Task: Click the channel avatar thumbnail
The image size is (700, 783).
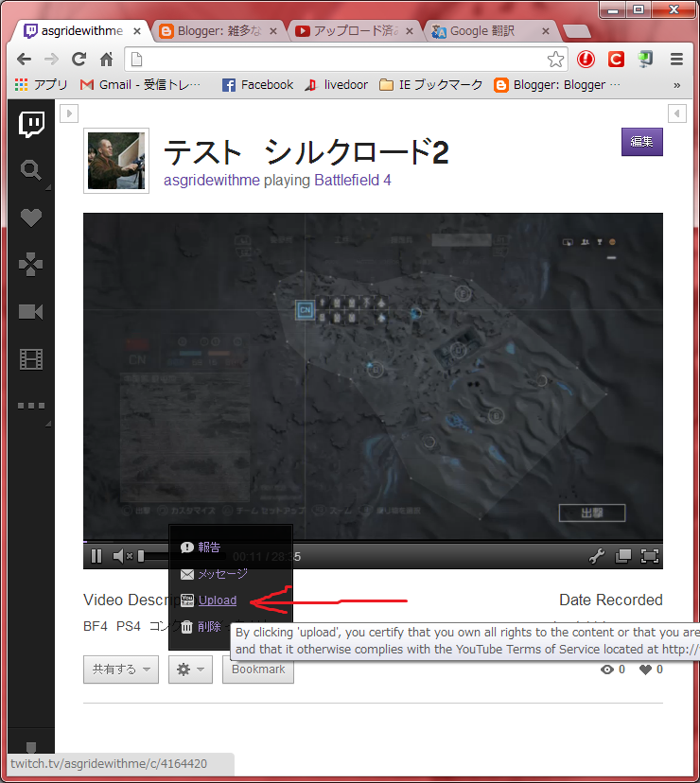Action: pos(116,161)
